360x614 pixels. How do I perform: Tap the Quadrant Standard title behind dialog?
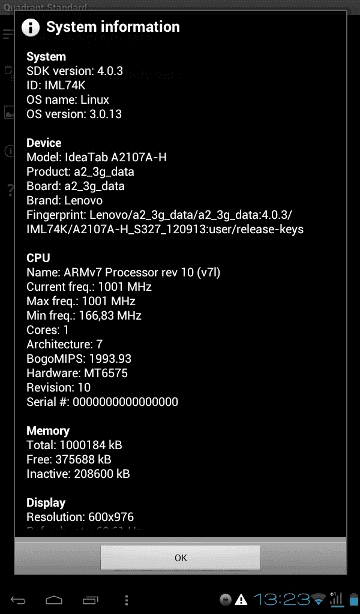[x=45, y=7]
